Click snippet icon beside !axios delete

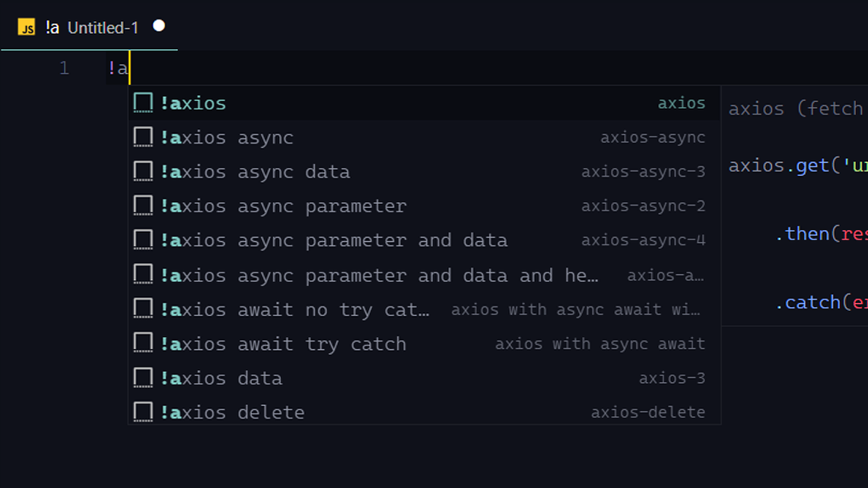click(143, 412)
